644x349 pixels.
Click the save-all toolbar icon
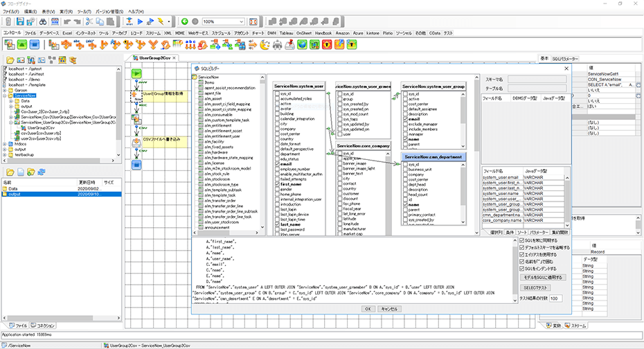tap(30, 21)
